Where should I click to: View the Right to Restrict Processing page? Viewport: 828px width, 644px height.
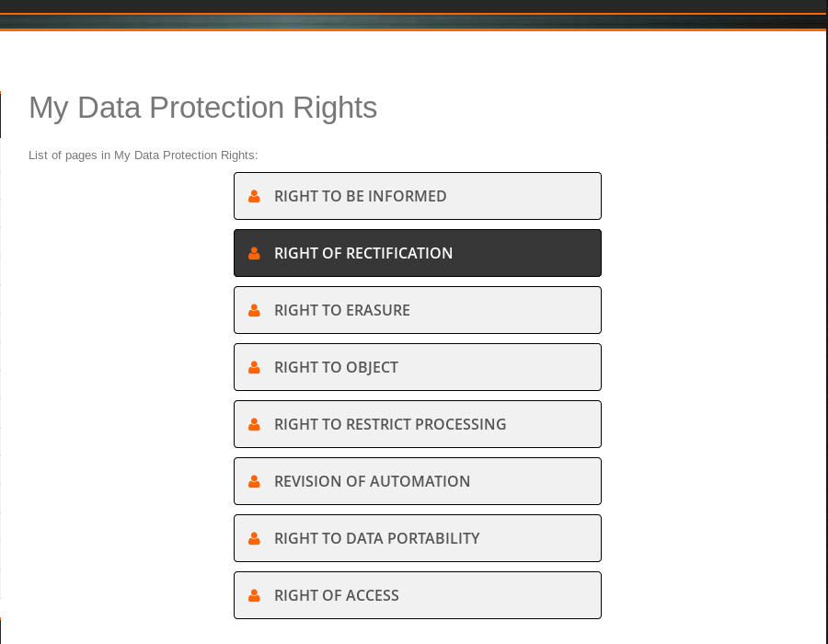[x=417, y=424]
